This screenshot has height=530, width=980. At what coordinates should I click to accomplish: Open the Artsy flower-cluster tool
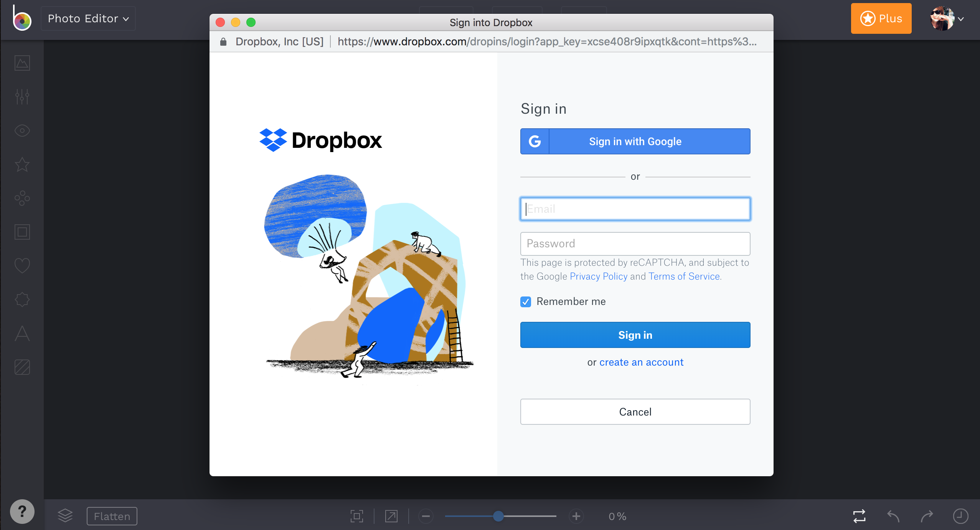point(22,198)
